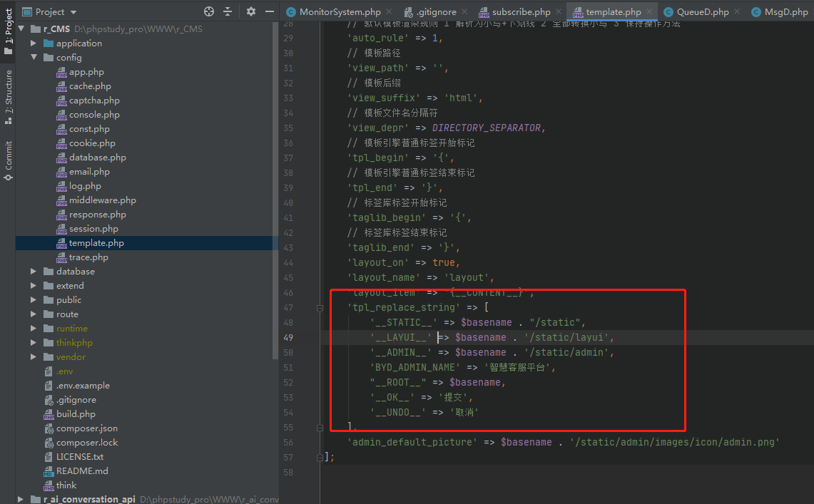
Task: Open the Project view dropdown arrow
Action: [71, 11]
